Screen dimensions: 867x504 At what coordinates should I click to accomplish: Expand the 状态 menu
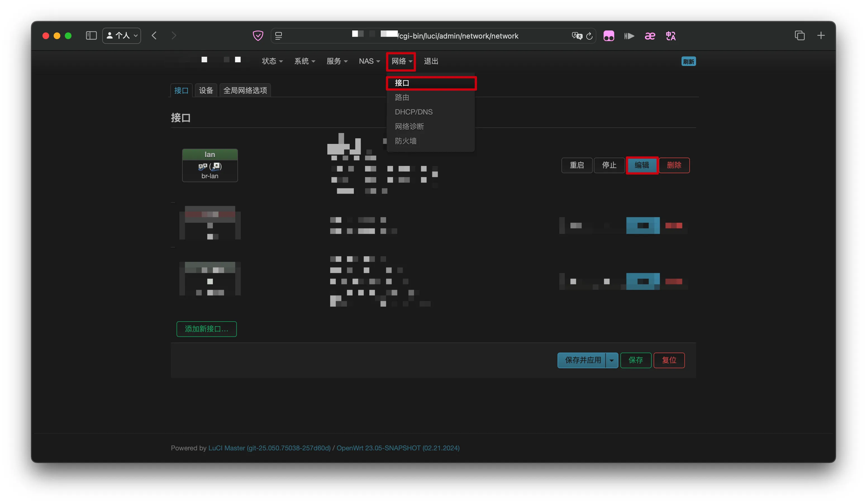(272, 61)
